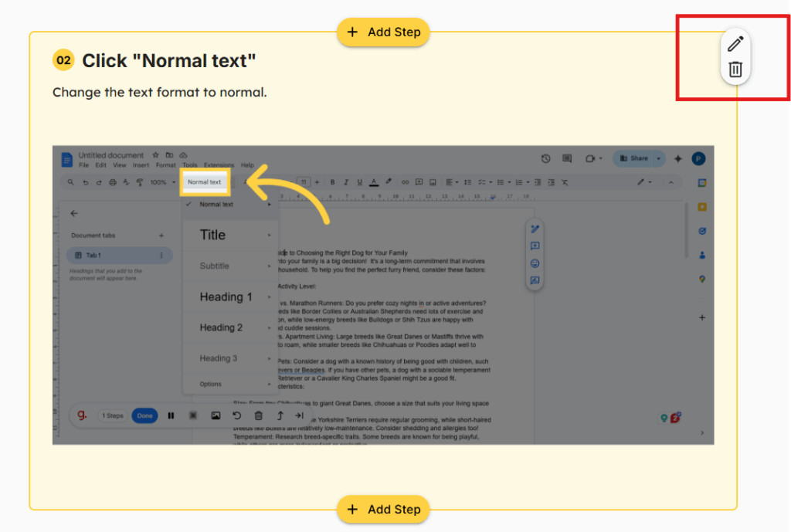791x532 pixels.
Task: Select the description 'Change the text format to normal.'
Action: [159, 93]
